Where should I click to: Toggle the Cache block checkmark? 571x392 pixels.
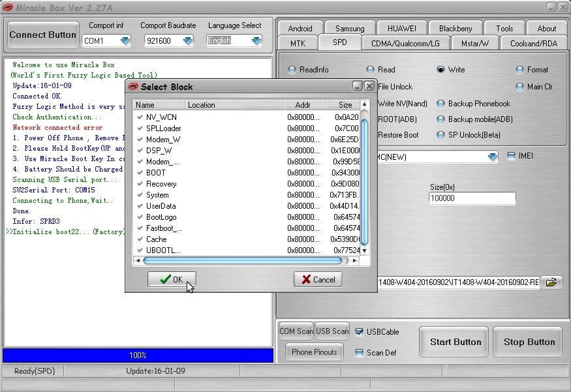[140, 239]
